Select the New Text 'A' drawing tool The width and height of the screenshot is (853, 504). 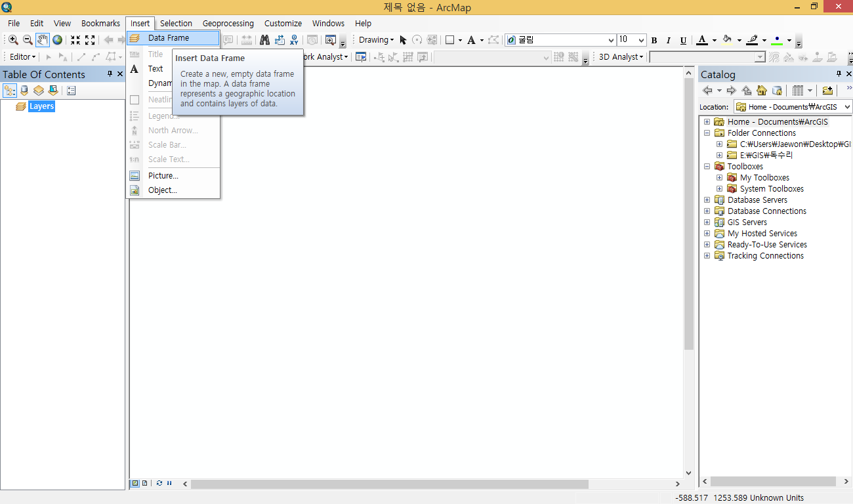click(471, 40)
